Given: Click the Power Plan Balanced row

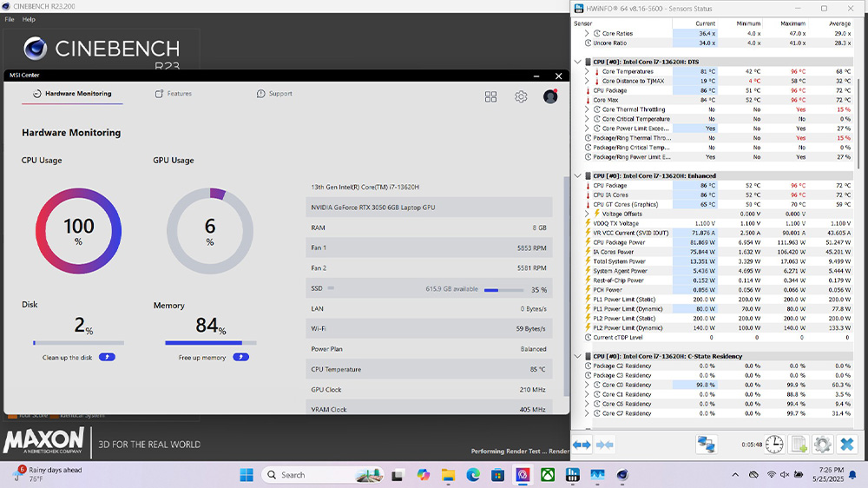Looking at the screenshot, I should click(429, 349).
